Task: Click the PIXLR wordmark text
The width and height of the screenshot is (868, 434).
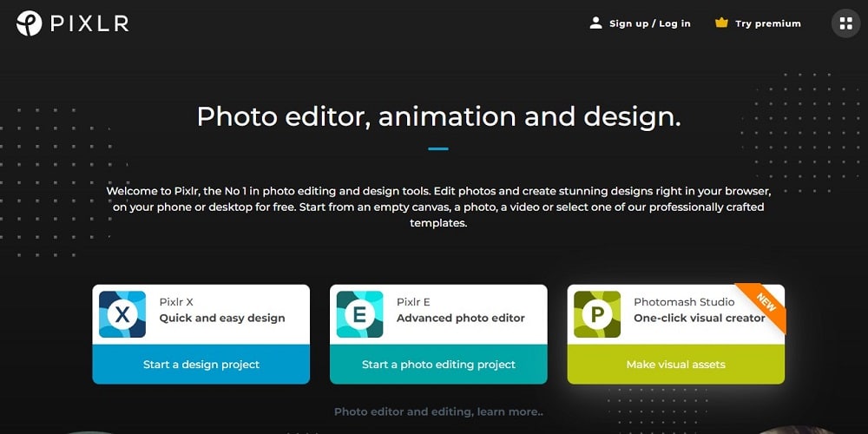Action: 89,23
